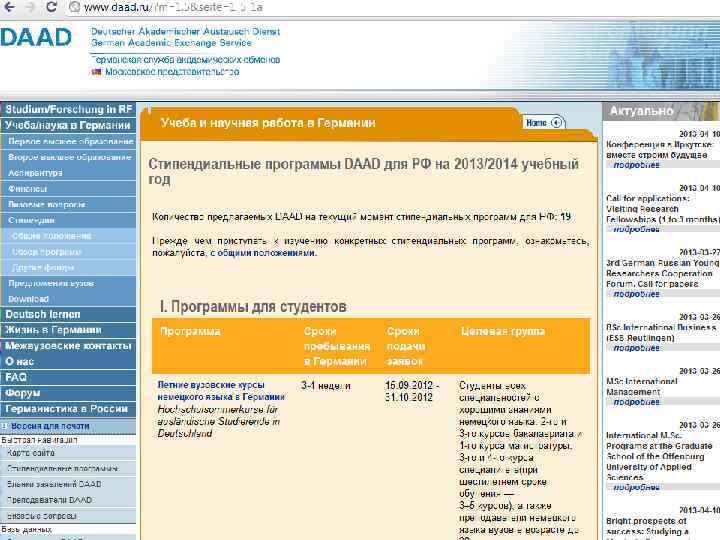This screenshot has width=720, height=540.
Task: Click the Сроки подачи заявок header
Action: click(x=406, y=346)
